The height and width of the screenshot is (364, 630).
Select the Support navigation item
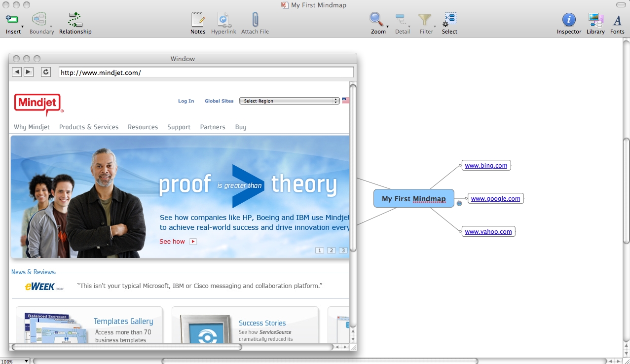tap(179, 127)
